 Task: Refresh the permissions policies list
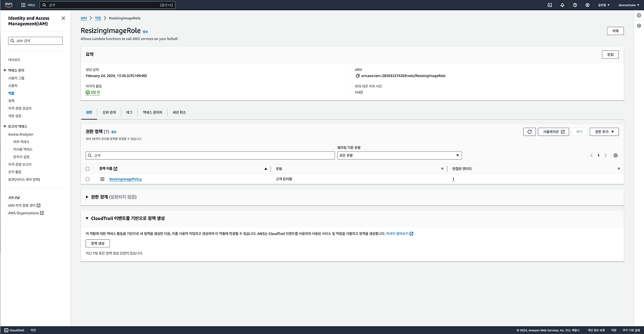point(529,131)
